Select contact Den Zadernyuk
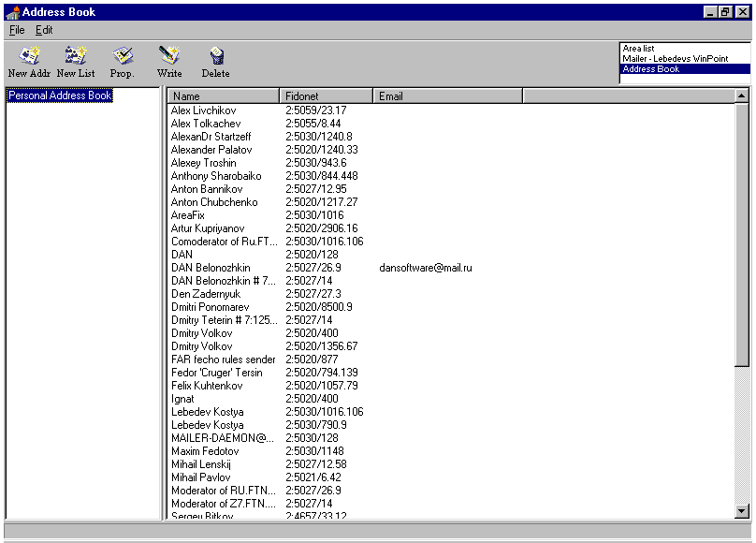This screenshot has height=543, width=756. [x=206, y=294]
